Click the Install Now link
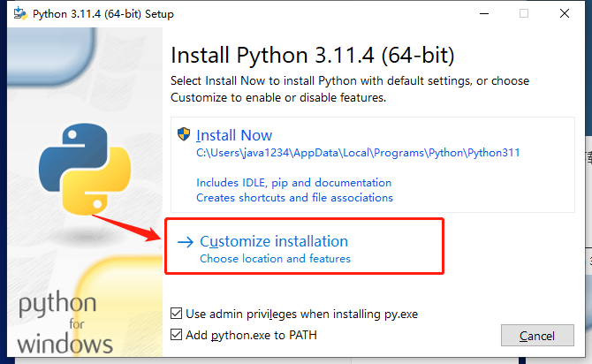 coord(234,135)
